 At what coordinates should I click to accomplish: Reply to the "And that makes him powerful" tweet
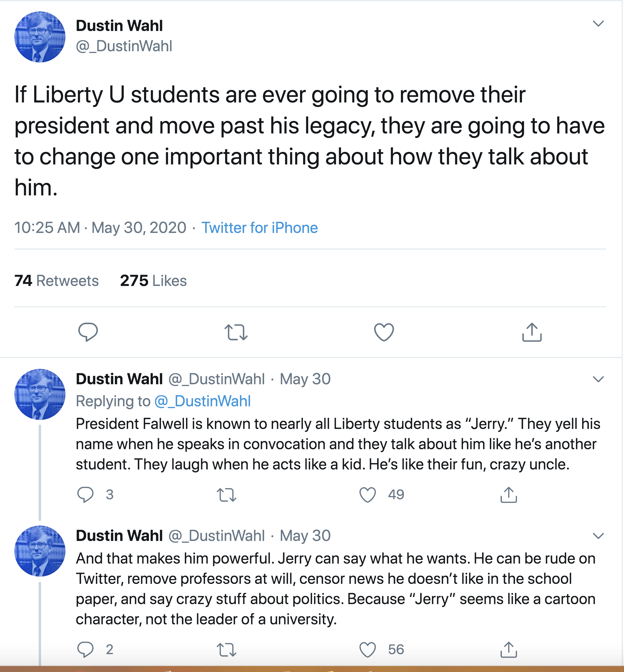pyautogui.click(x=85, y=649)
